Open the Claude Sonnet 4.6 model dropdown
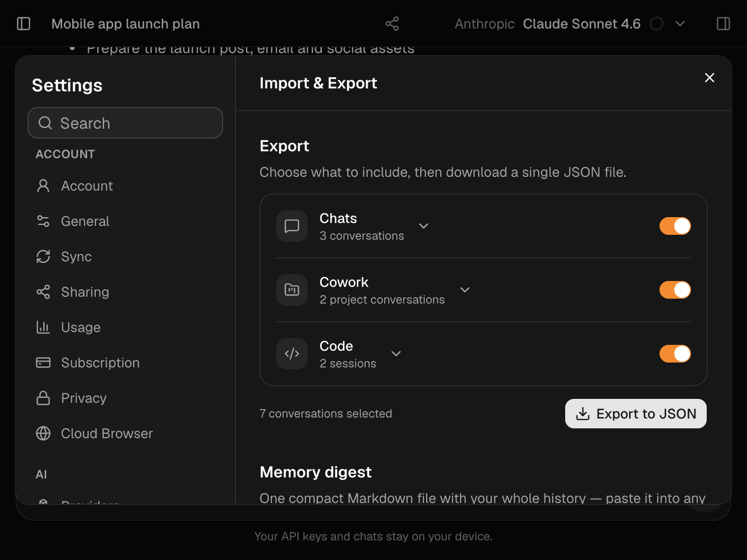The height and width of the screenshot is (560, 747). 680,24
